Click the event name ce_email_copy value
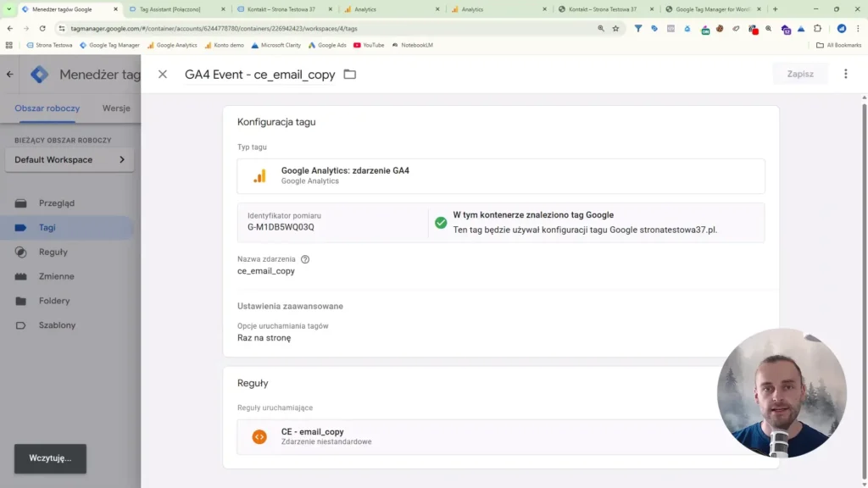 265,270
